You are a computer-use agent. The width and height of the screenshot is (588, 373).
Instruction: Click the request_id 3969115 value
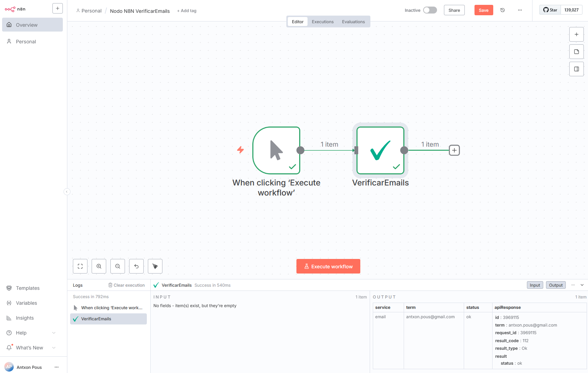pyautogui.click(x=528, y=333)
